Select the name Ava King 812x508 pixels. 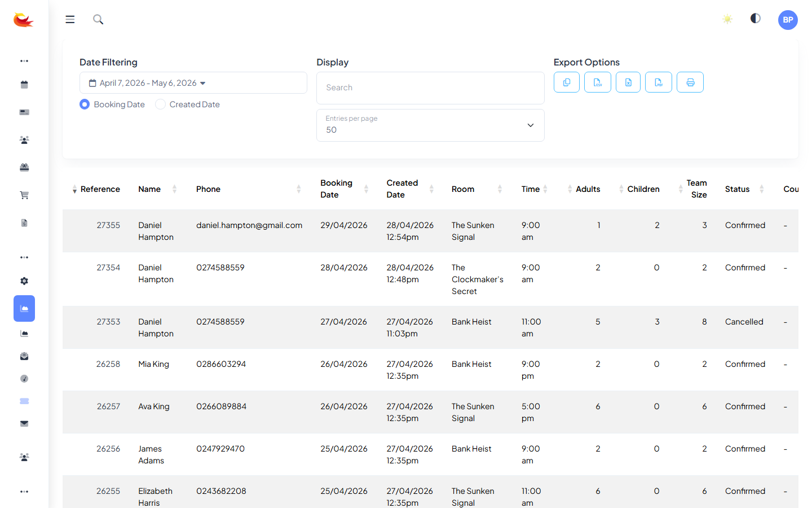154,406
